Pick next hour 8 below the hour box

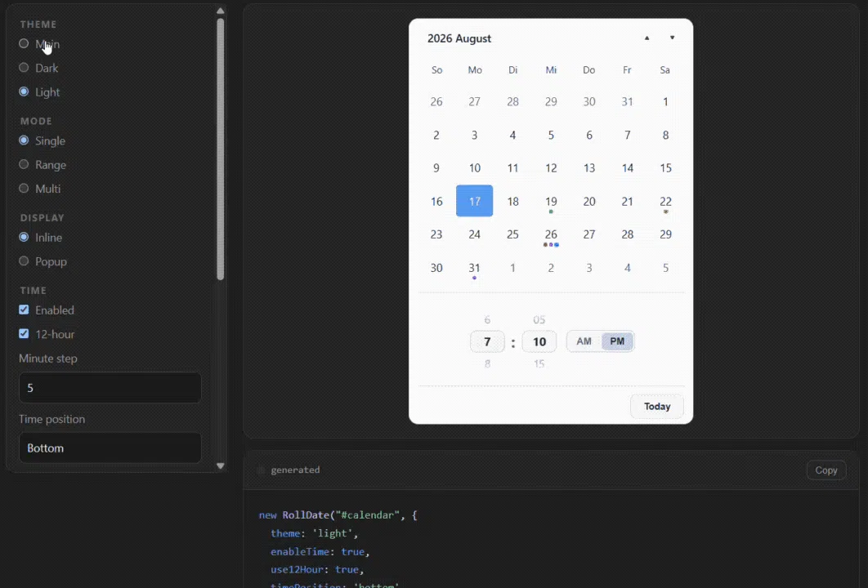click(x=487, y=364)
